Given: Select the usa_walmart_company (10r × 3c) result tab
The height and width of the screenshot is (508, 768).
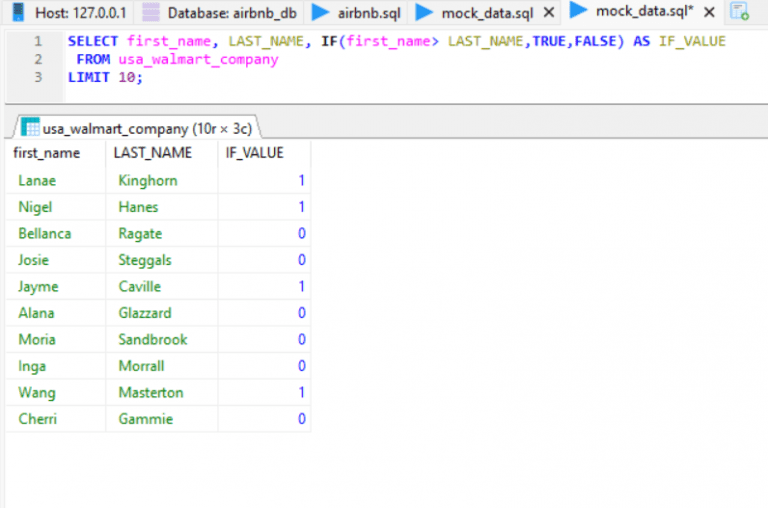Looking at the screenshot, I should (x=137, y=128).
